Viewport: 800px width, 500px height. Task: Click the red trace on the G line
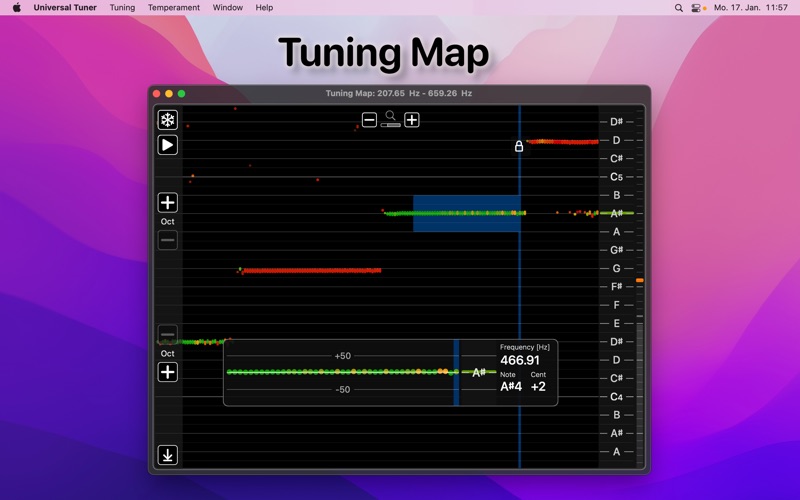tap(311, 271)
